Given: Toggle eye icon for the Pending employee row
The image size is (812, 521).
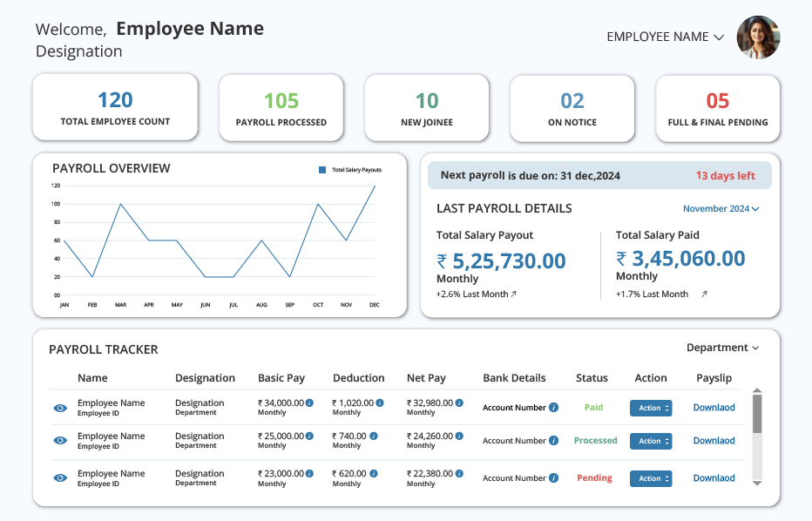Looking at the screenshot, I should (60, 478).
